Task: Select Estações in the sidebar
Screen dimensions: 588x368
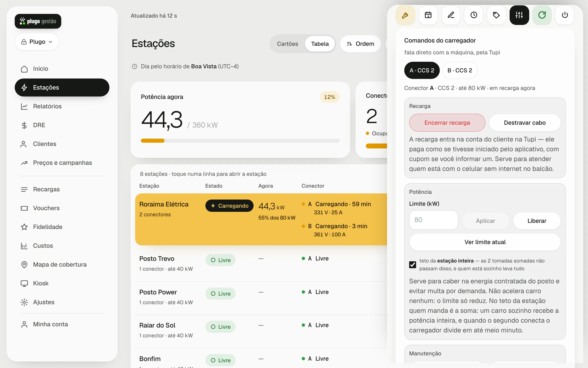Action: coord(62,87)
